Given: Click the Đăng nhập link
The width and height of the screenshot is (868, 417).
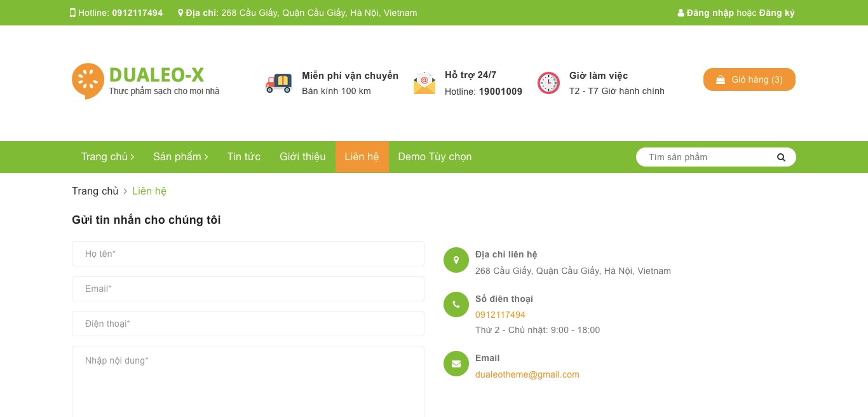Looking at the screenshot, I should pyautogui.click(x=710, y=13).
